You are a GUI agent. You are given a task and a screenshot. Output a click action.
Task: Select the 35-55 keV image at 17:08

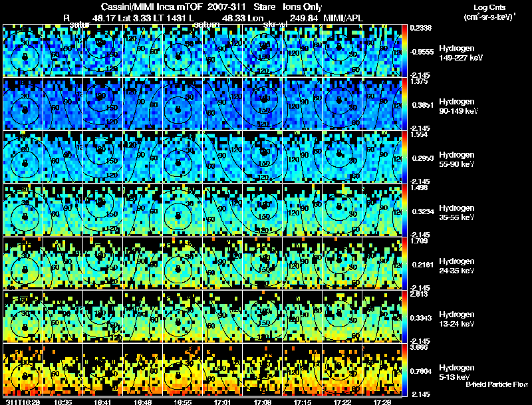(262, 210)
